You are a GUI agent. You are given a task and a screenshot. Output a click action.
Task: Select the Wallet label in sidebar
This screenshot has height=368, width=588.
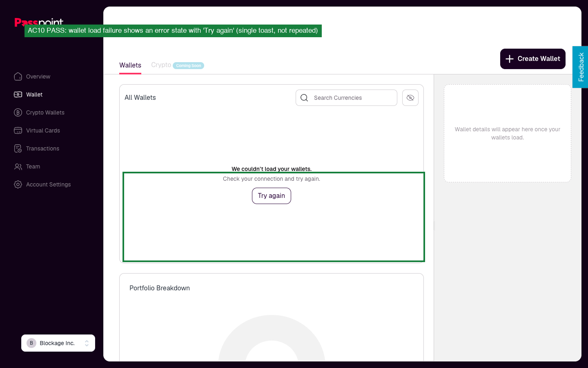pyautogui.click(x=34, y=94)
